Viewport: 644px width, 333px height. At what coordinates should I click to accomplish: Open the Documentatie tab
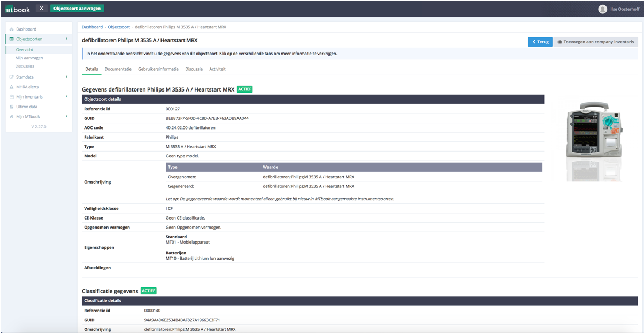coord(118,69)
